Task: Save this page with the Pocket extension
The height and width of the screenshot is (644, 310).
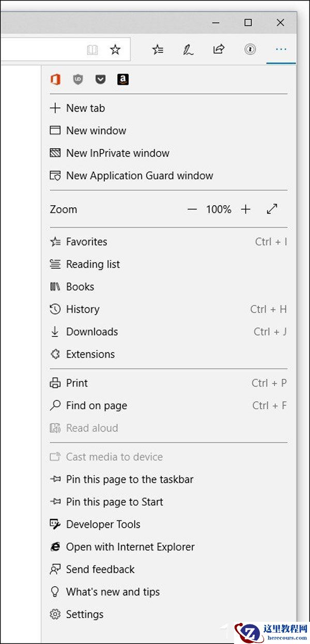Action: click(100, 79)
